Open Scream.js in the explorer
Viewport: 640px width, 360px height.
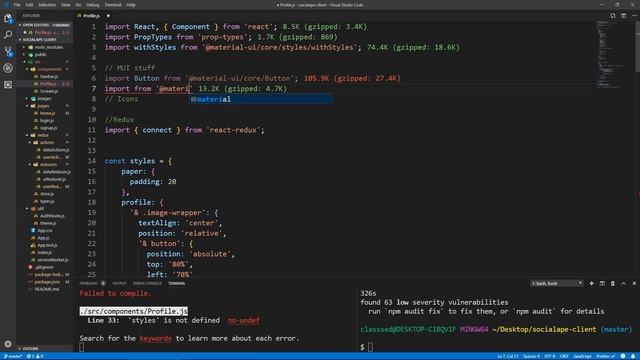coord(49,91)
